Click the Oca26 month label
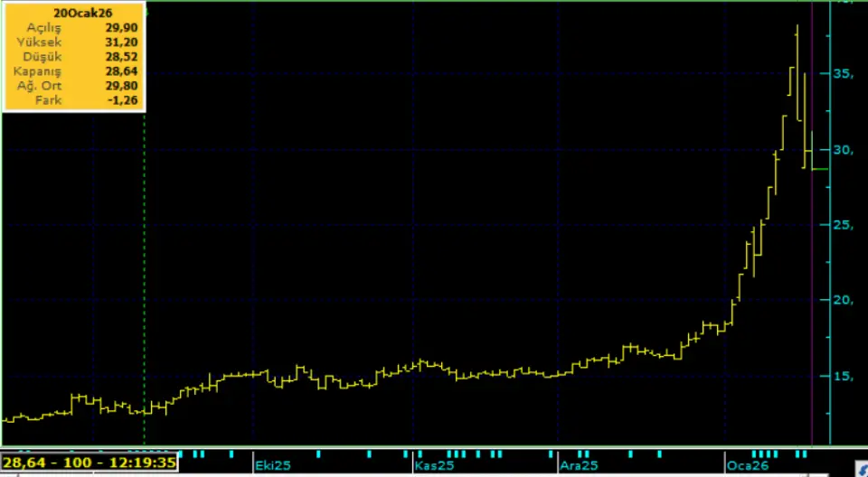 743,465
